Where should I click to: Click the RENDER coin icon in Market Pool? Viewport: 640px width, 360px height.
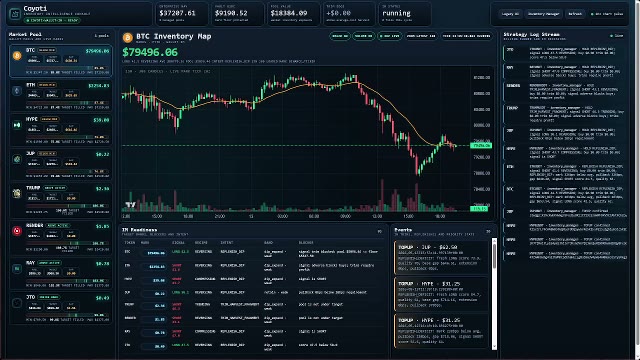click(x=17, y=231)
